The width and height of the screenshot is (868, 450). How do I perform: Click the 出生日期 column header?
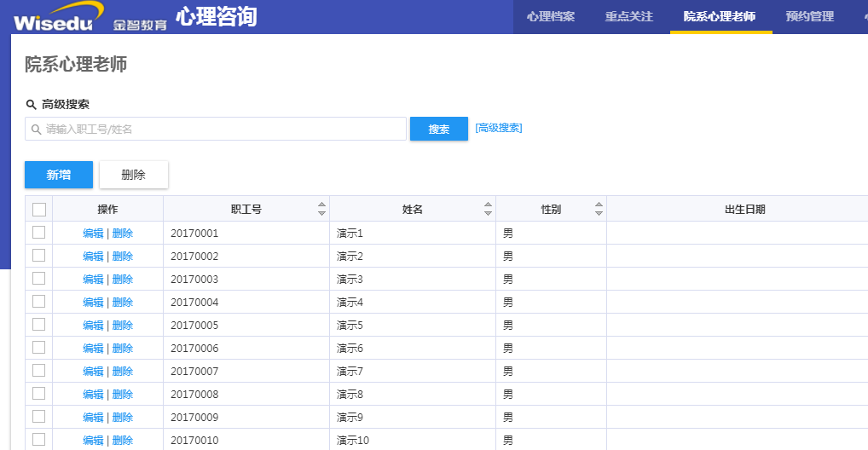744,209
